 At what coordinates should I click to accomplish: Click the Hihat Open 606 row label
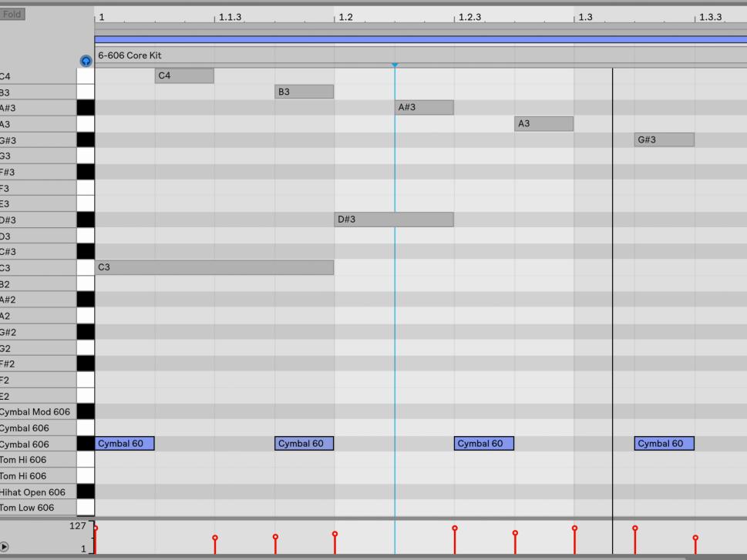[x=32, y=492]
